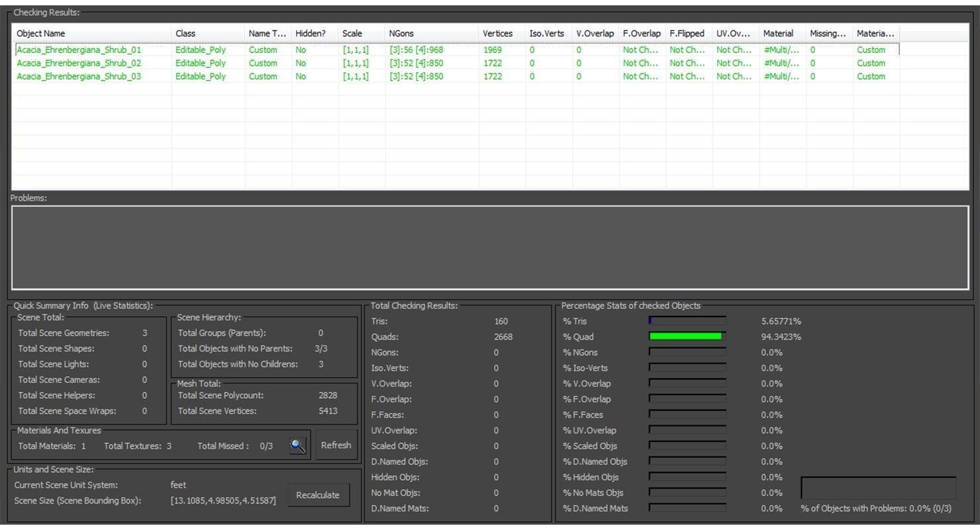
Task: Click the Hidden? column header
Action: (315, 33)
